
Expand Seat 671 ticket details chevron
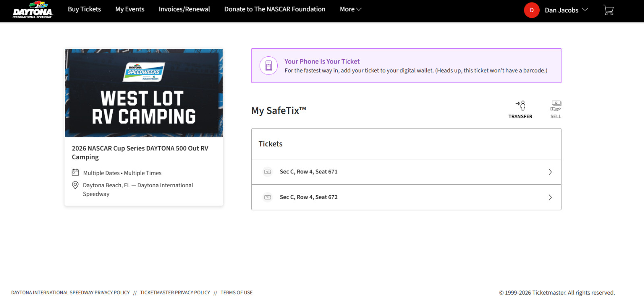[550, 172]
